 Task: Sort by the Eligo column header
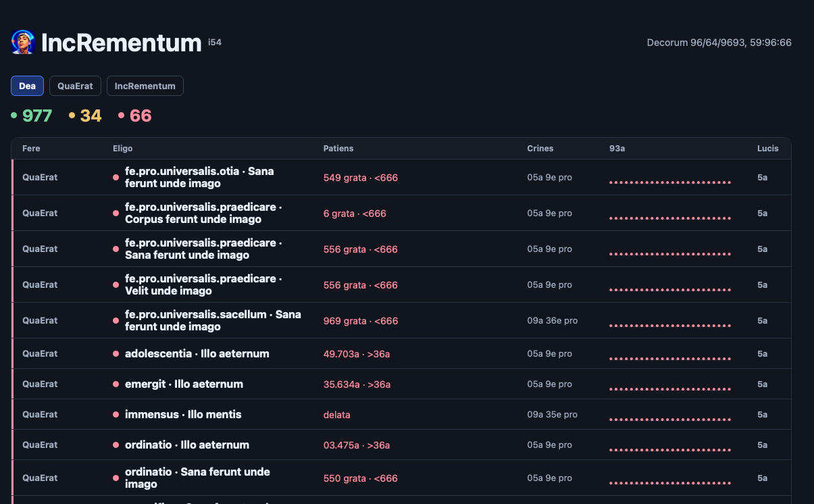123,148
